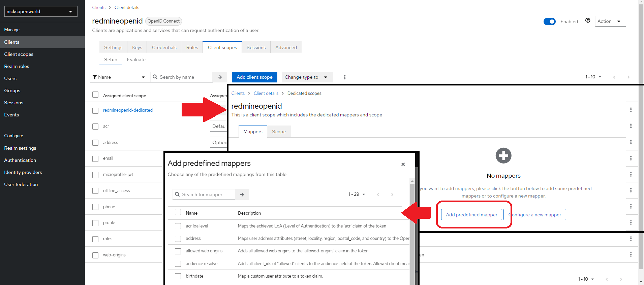This screenshot has height=285, width=644.
Task: Go to previous page in bottom pagination
Action: (x=607, y=279)
